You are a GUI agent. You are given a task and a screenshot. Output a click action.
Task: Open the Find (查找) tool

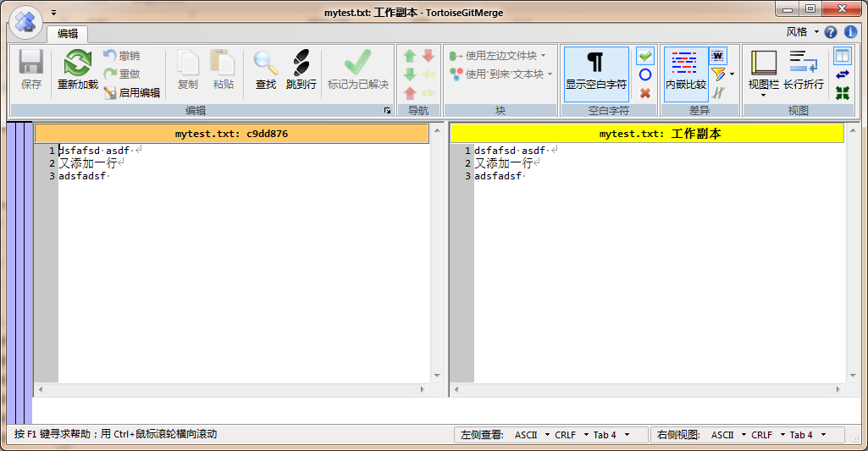[x=266, y=69]
